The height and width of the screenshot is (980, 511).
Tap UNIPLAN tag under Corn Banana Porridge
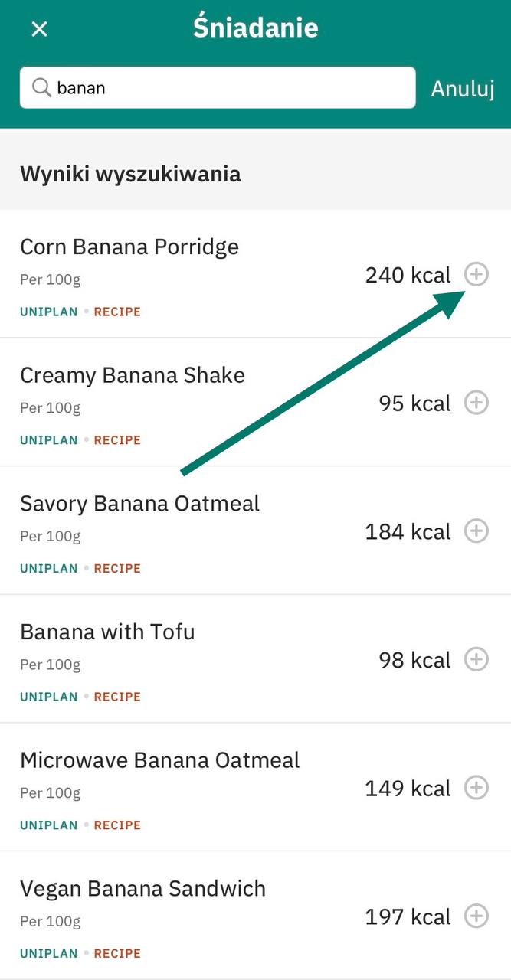point(48,312)
